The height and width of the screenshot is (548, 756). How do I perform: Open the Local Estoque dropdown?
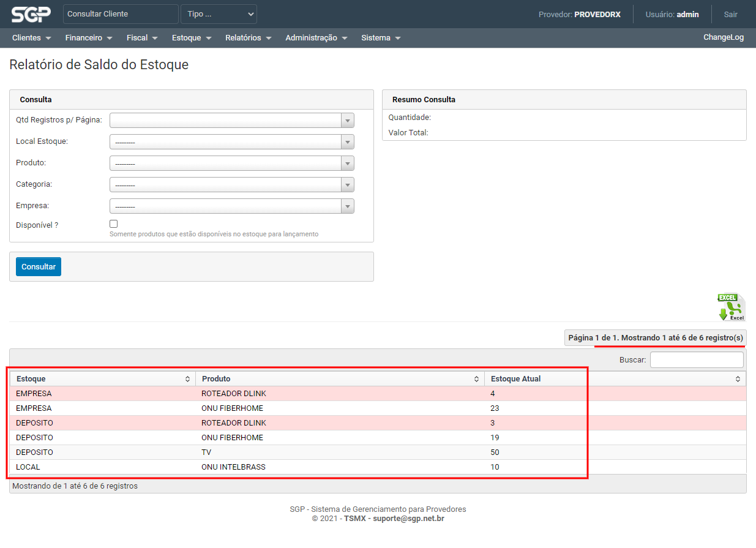[x=231, y=142]
